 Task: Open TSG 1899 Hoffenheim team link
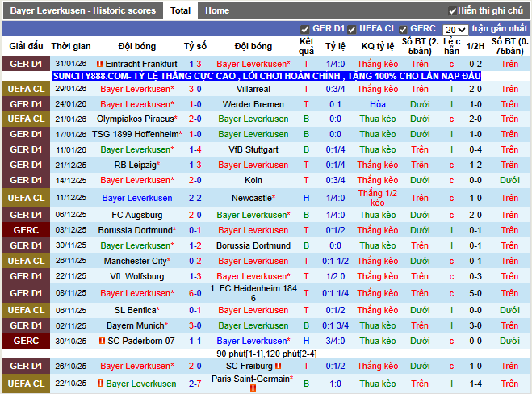tap(136, 134)
